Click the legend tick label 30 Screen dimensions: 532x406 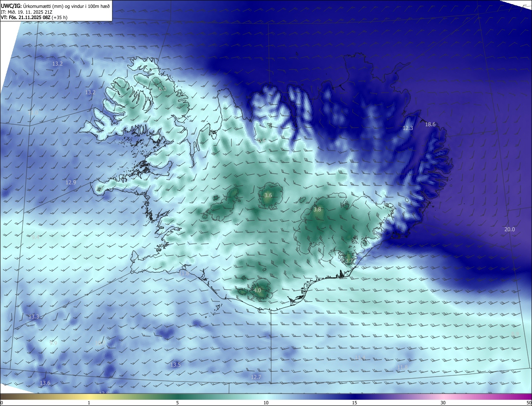443,403
